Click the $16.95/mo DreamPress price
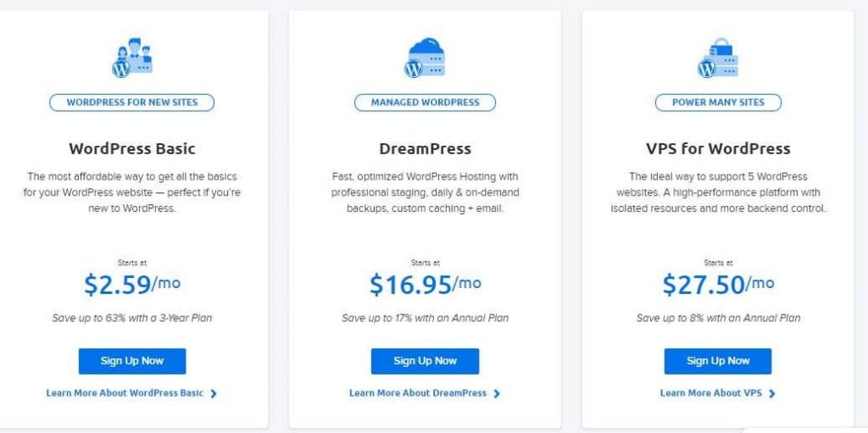The height and width of the screenshot is (433, 868). pos(425,284)
